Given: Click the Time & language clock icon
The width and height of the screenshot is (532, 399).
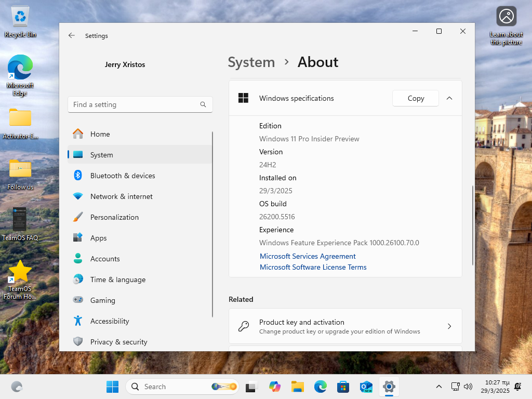Looking at the screenshot, I should tap(78, 279).
